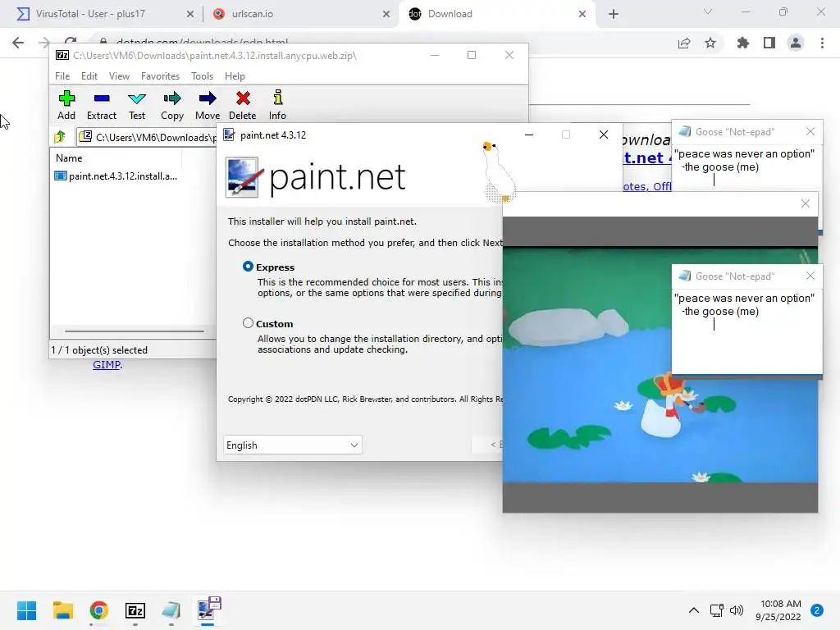Open File Explorer from the taskbar
This screenshot has height=630, width=840.
pyautogui.click(x=62, y=610)
